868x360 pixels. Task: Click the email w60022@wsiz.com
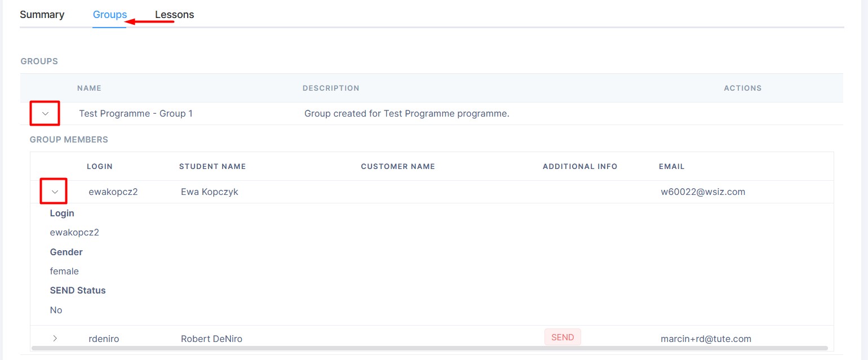pyautogui.click(x=703, y=192)
